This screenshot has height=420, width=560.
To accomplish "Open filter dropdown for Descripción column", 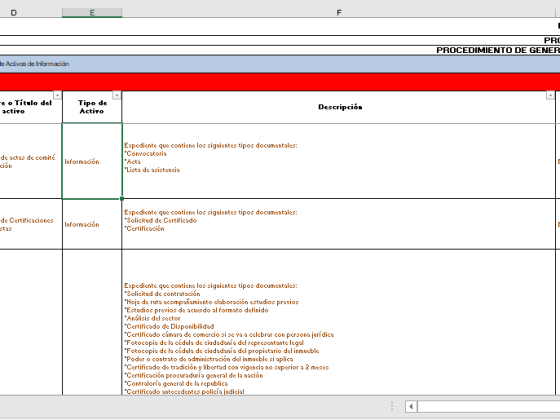I will [x=550, y=95].
